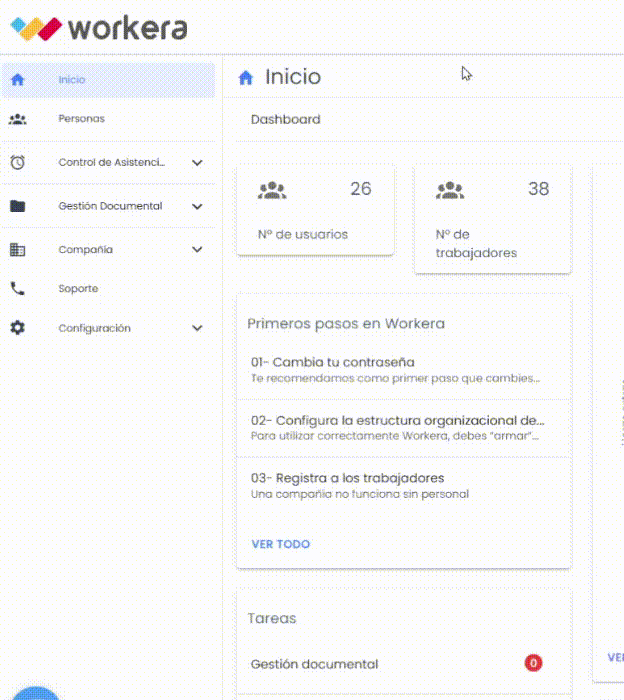Click the folder icon for Gestión Documental
624x700 pixels.
coord(17,206)
